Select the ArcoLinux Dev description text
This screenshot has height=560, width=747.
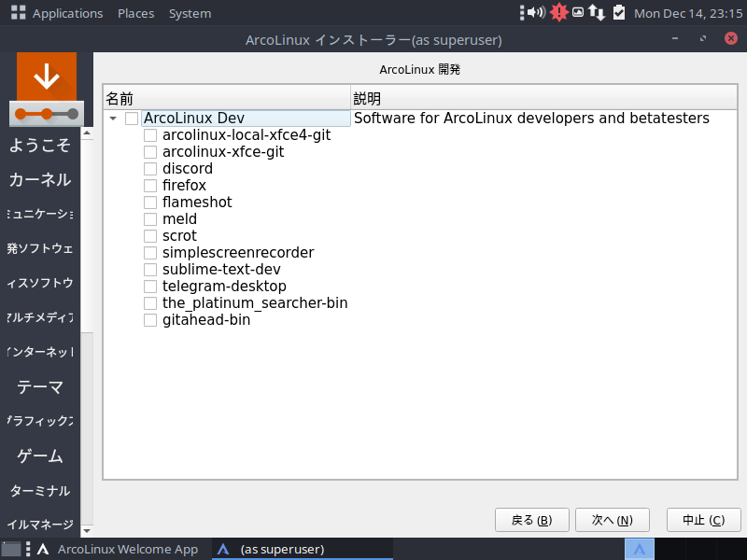[x=531, y=119]
